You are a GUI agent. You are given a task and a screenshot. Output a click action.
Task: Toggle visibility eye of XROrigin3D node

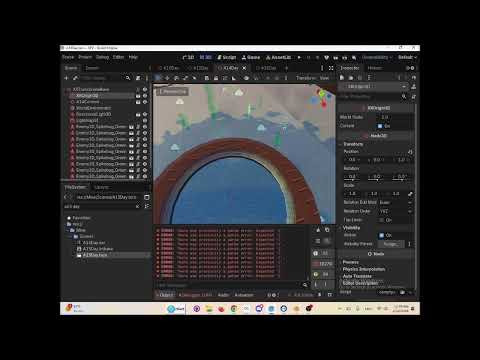click(x=145, y=96)
